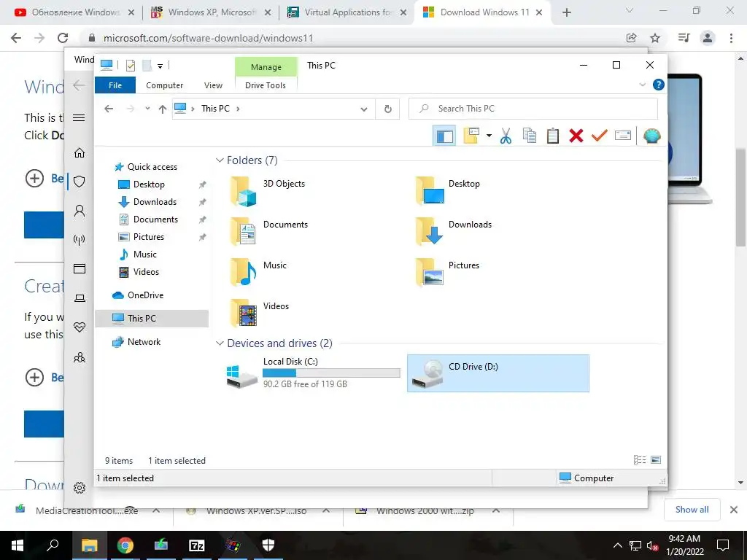Screen dimensions: 747x560
Task: Select Music in navigation pane
Action: 145,254
